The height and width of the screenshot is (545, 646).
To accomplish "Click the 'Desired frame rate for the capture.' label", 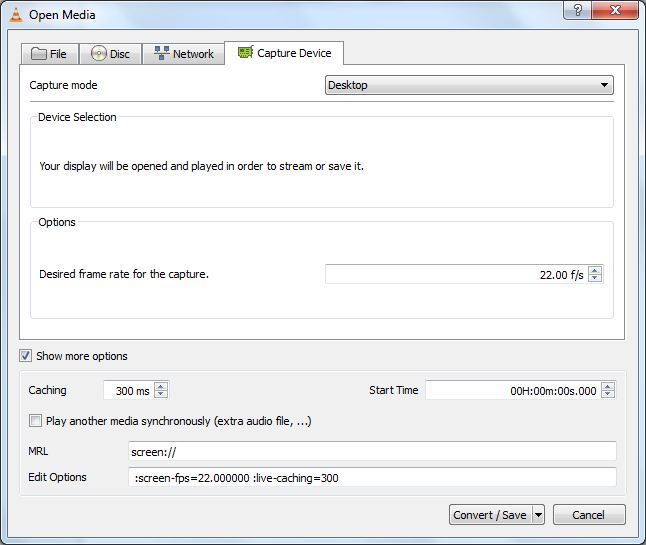I will click(124, 274).
